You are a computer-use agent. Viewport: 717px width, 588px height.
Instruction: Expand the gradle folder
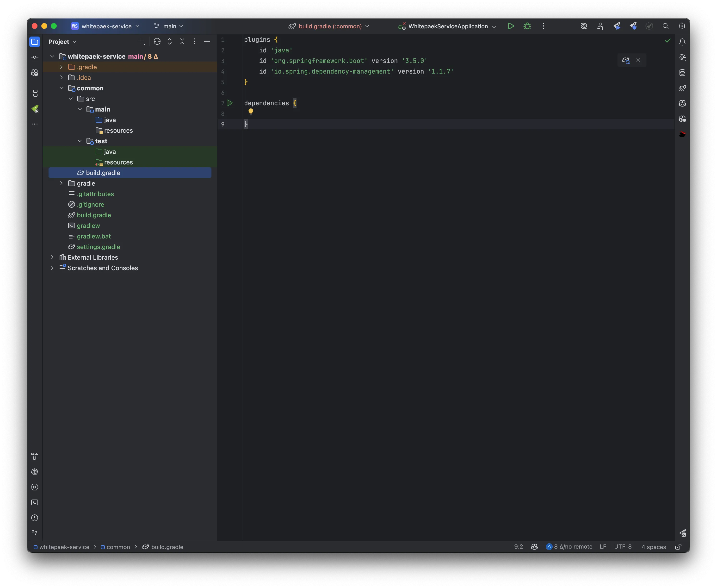click(x=61, y=183)
